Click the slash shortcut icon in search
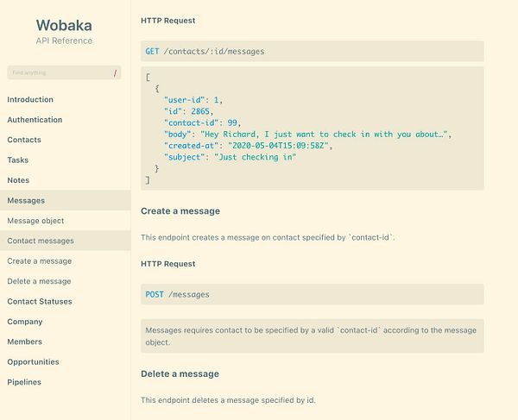The image size is (518, 420). click(115, 73)
